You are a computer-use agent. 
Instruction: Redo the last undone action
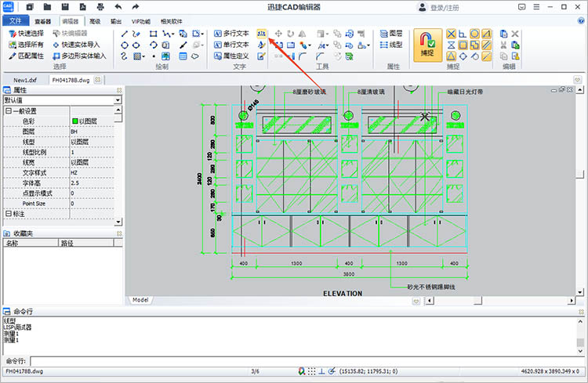pos(136,7)
